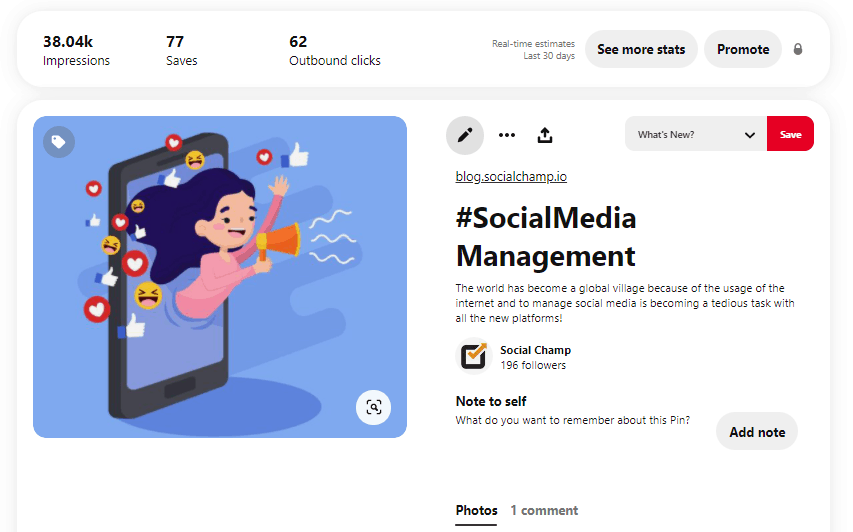Open the blog.socialchamp.io link
The width and height of the screenshot is (853, 532).
pyautogui.click(x=511, y=177)
